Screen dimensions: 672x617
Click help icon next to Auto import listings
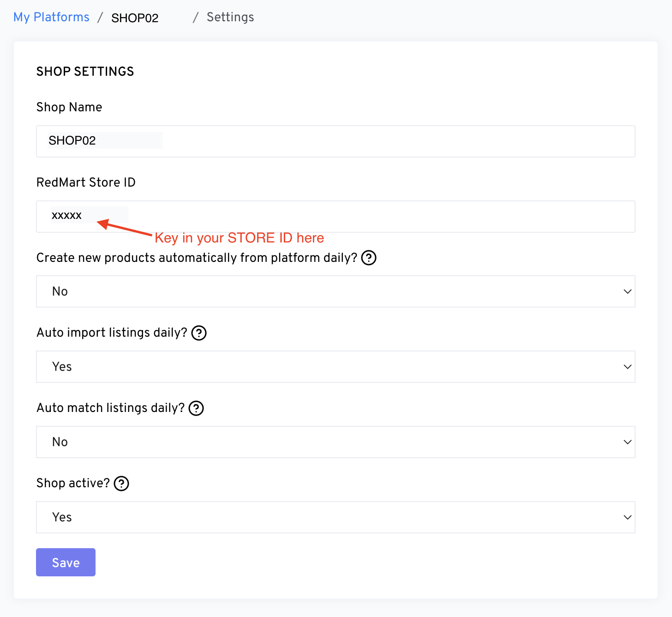[199, 333]
